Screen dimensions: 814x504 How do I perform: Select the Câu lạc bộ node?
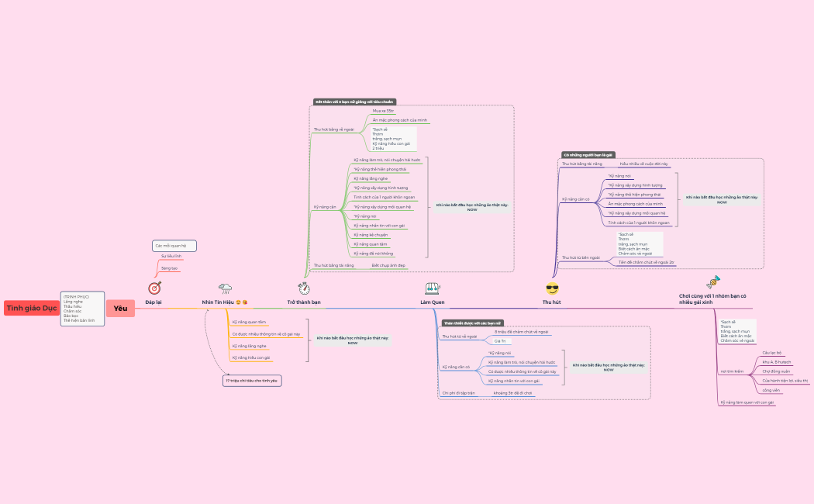click(x=772, y=353)
